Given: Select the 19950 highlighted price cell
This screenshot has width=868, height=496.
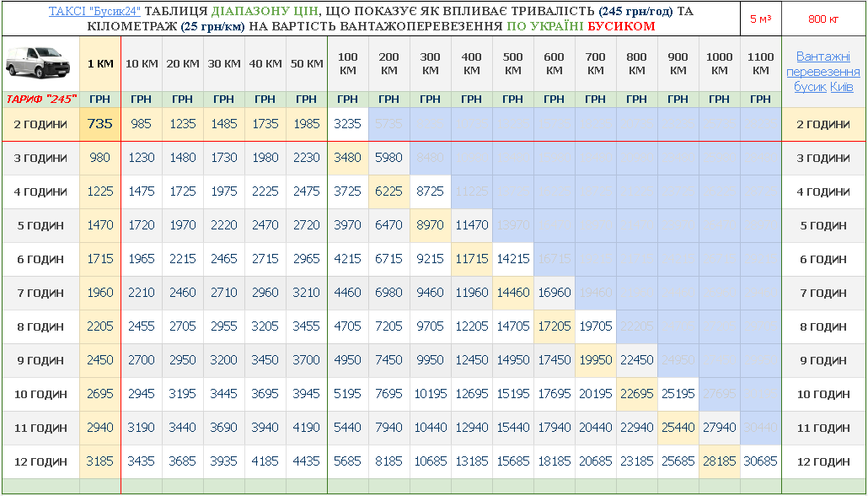Looking at the screenshot, I should point(596,360).
